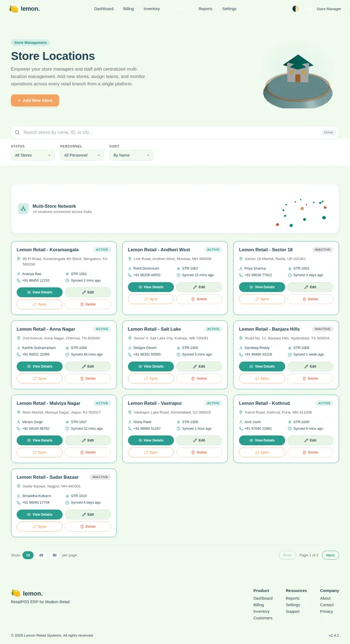Viewport: 350px width, 644px height.
Task: Click person icon next to Rohit Deshmukh
Action: click(x=130, y=268)
